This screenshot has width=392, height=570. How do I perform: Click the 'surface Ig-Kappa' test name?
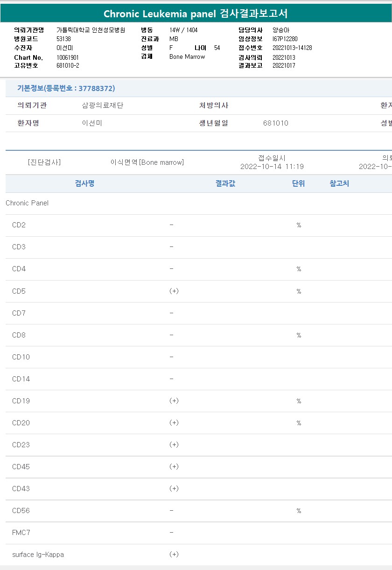coord(38,555)
